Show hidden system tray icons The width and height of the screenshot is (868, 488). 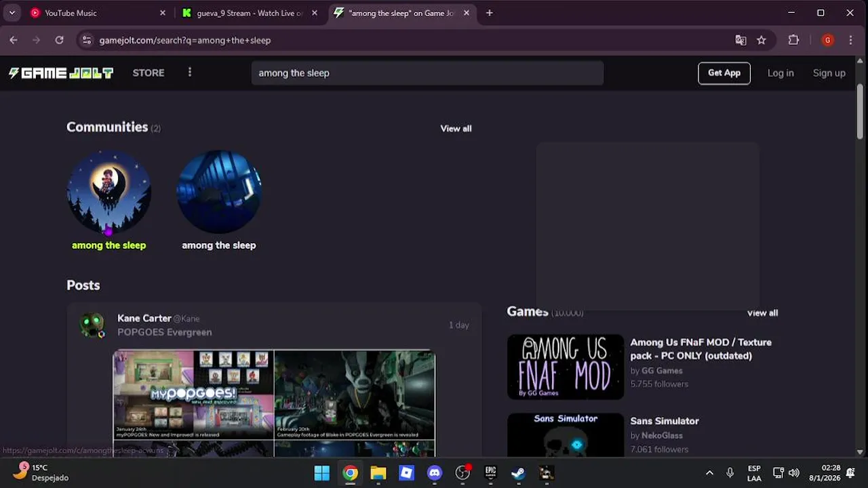click(709, 473)
